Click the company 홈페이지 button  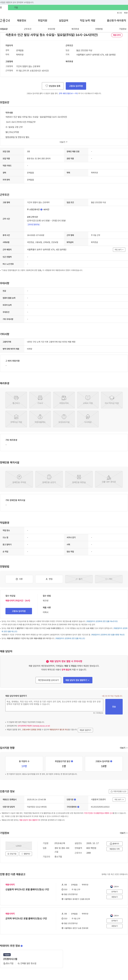click(115, 844)
